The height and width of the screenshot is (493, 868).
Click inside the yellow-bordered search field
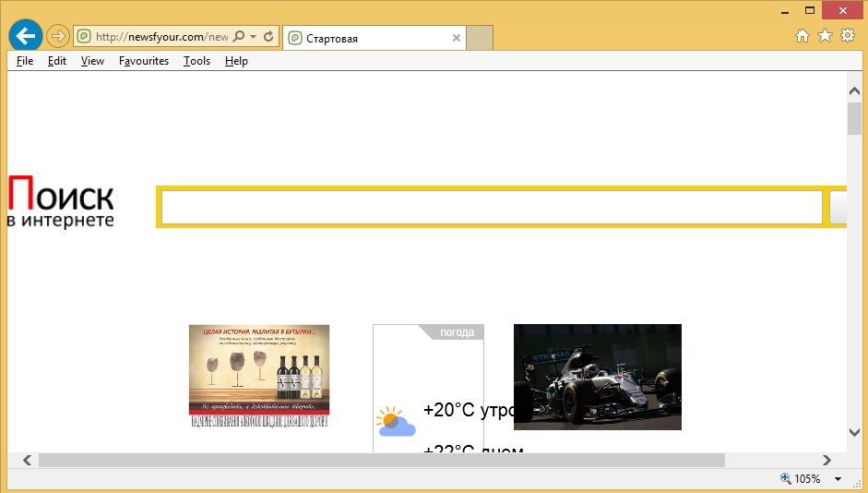(491, 208)
